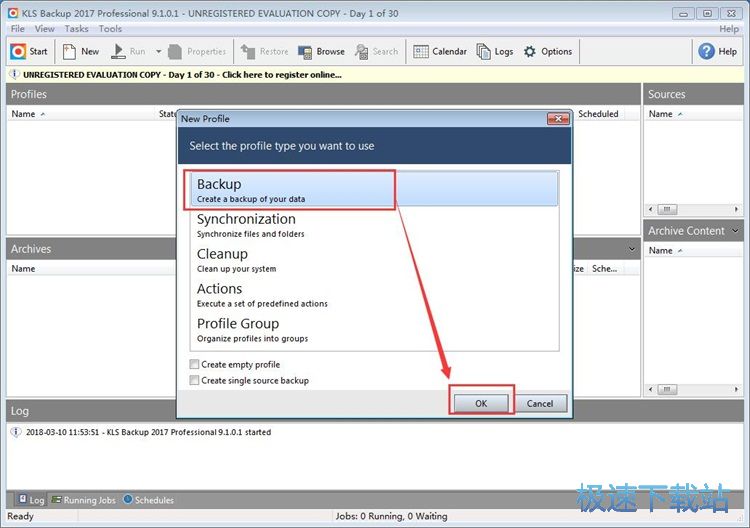
Task: Click the Scheduled column header
Action: point(598,114)
